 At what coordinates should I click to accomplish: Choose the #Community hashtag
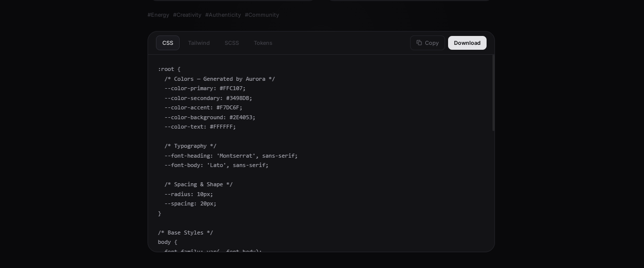pyautogui.click(x=262, y=15)
